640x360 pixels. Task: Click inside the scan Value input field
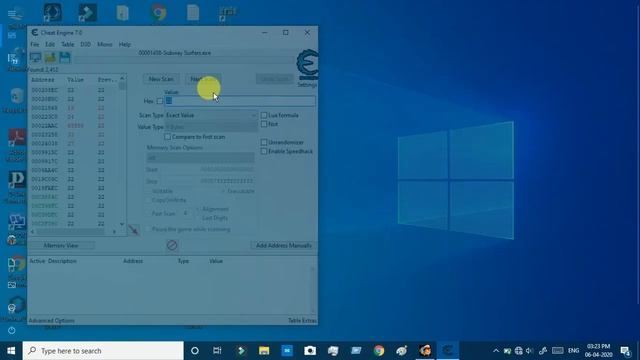coord(240,101)
